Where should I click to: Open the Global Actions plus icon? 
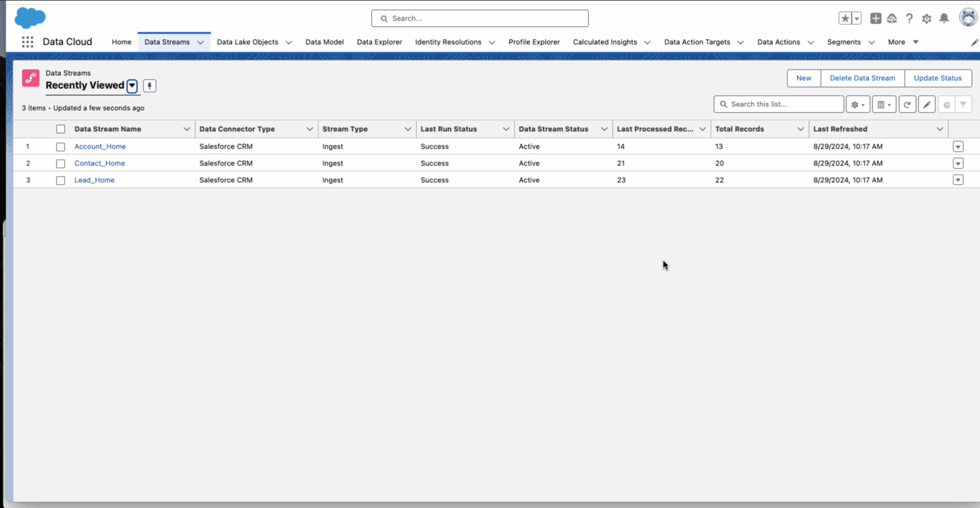pos(876,19)
